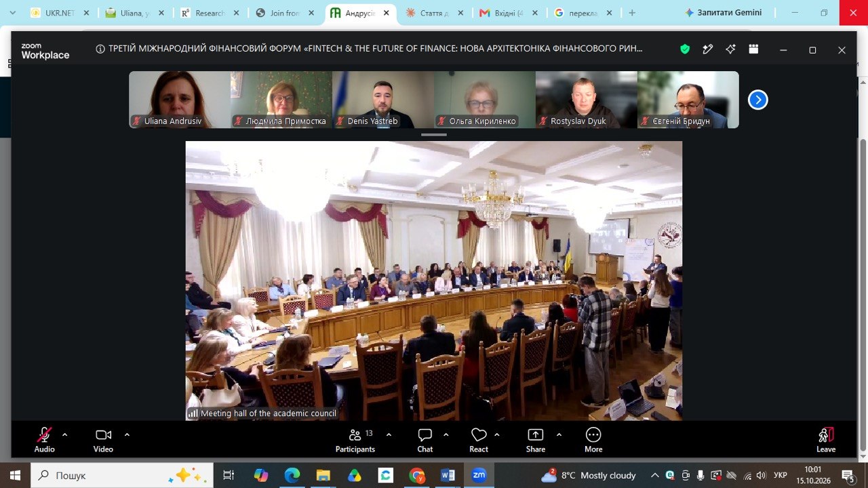Image resolution: width=868 pixels, height=488 pixels.
Task: Show meeting info via the title's info icon
Action: click(x=100, y=49)
